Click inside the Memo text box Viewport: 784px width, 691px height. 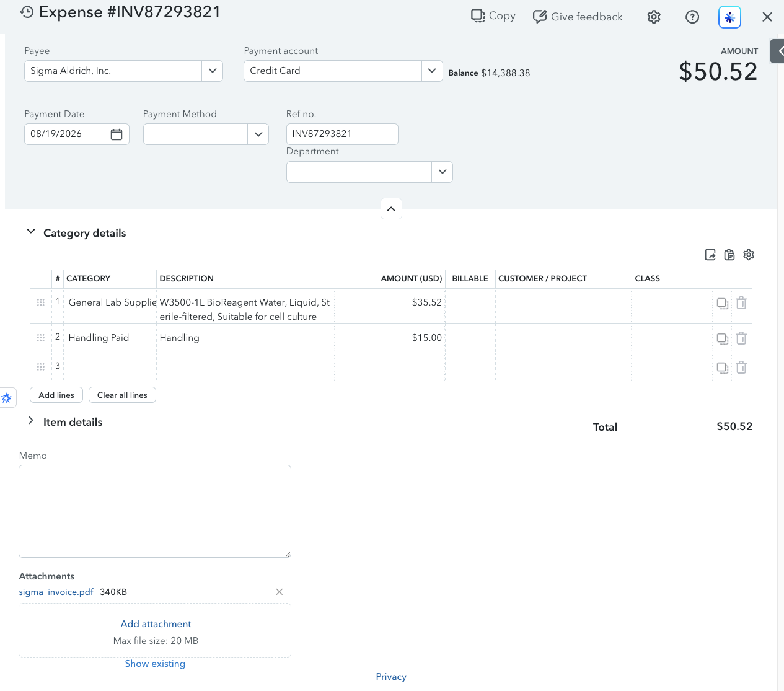(155, 511)
